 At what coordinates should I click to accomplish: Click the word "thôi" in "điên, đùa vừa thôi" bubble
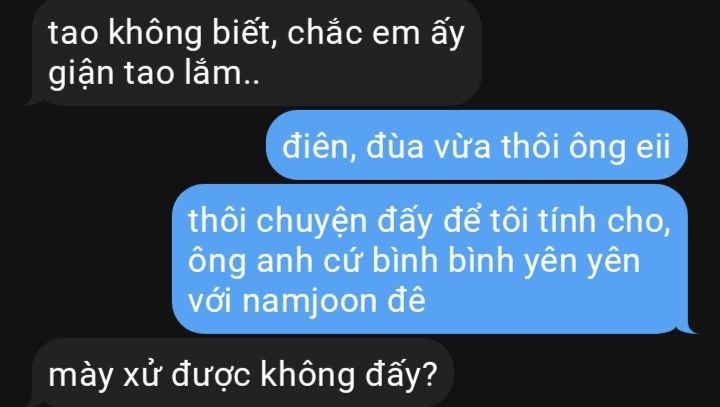point(530,147)
